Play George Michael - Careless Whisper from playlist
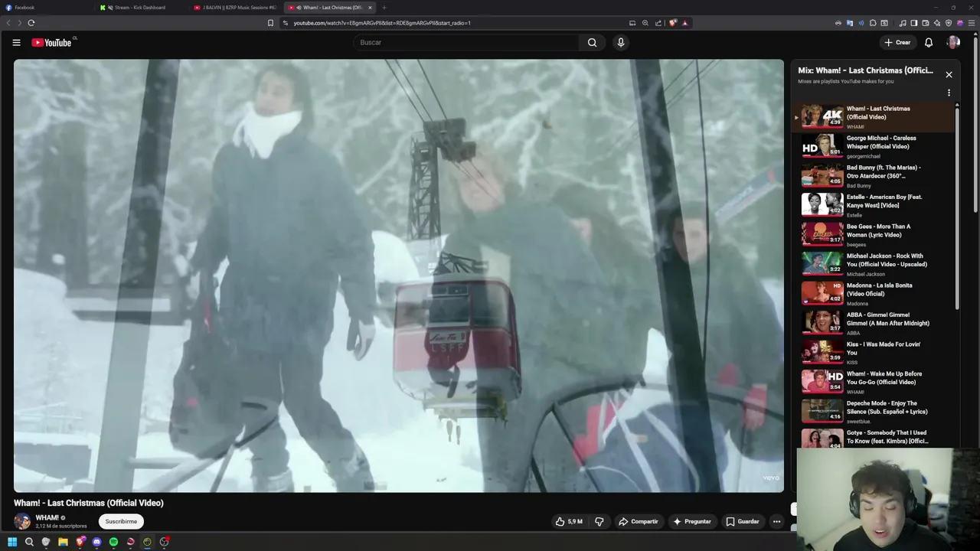Screen dimensions: 980x551 pyautogui.click(x=873, y=147)
